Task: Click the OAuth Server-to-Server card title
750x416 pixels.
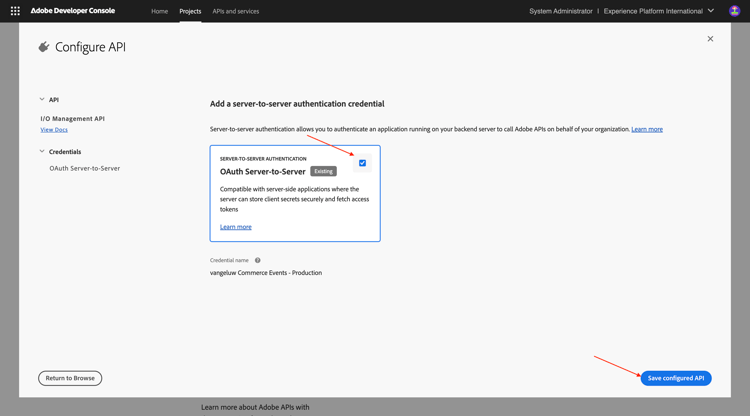Action: [x=263, y=171]
